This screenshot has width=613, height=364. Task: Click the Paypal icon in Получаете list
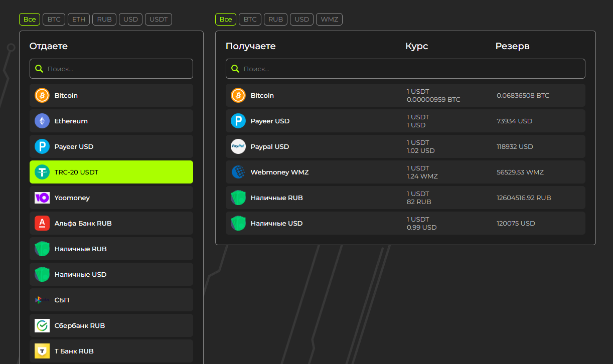click(238, 146)
